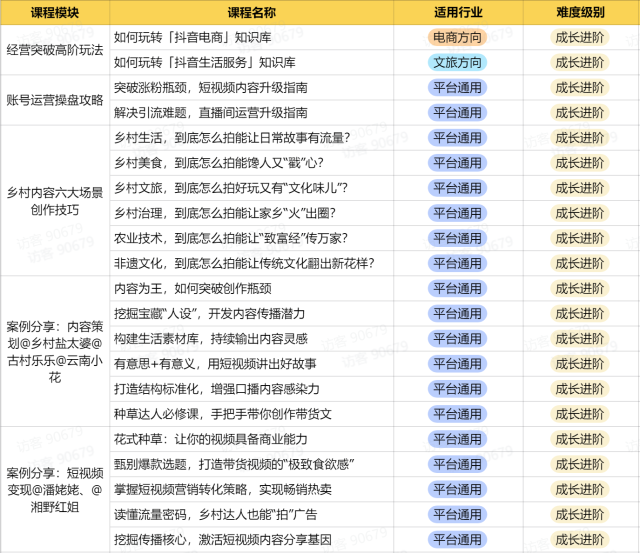Select the 适用行业 header cell
Screen dimensions: 640x553
(459, 13)
